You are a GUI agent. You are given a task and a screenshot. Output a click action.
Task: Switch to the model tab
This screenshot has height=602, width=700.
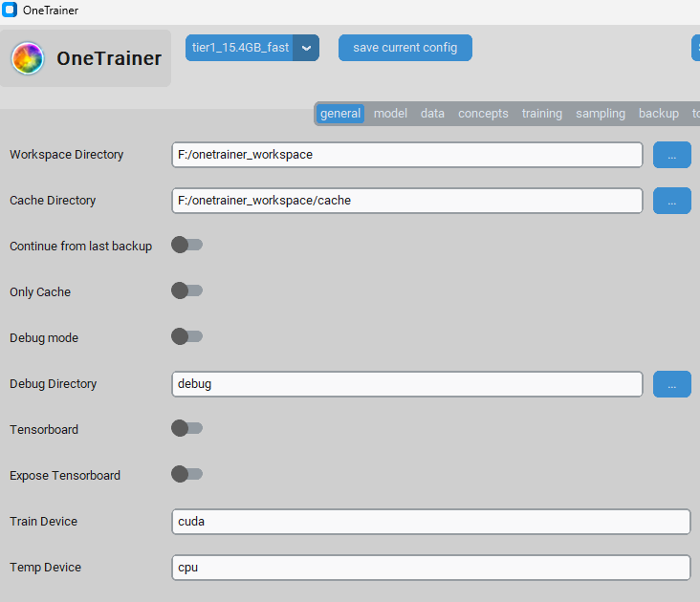tap(390, 114)
